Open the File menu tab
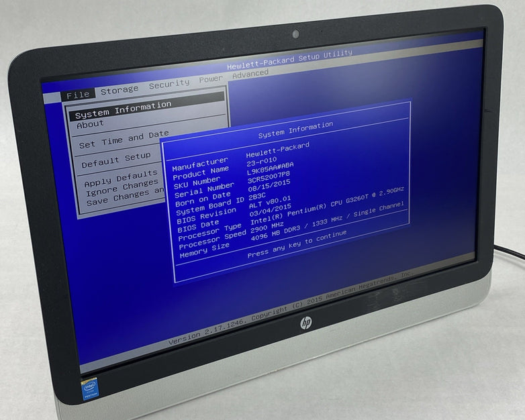 (78, 95)
